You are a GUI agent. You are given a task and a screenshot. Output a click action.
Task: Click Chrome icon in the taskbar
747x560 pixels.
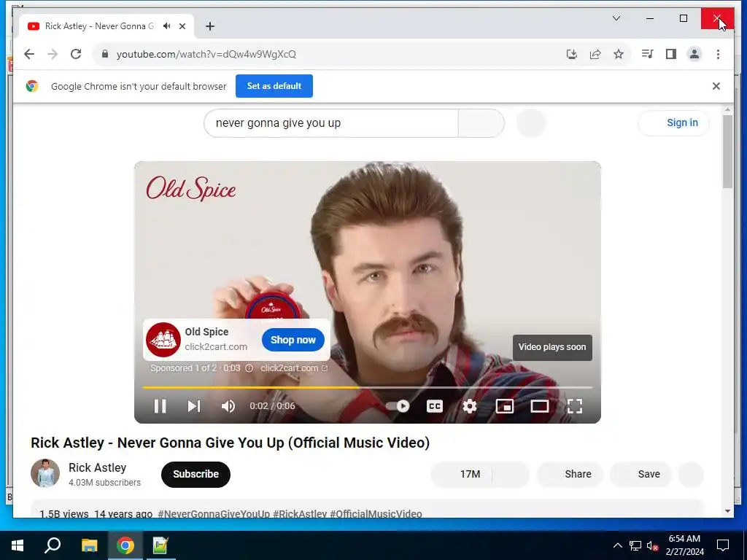(125, 545)
